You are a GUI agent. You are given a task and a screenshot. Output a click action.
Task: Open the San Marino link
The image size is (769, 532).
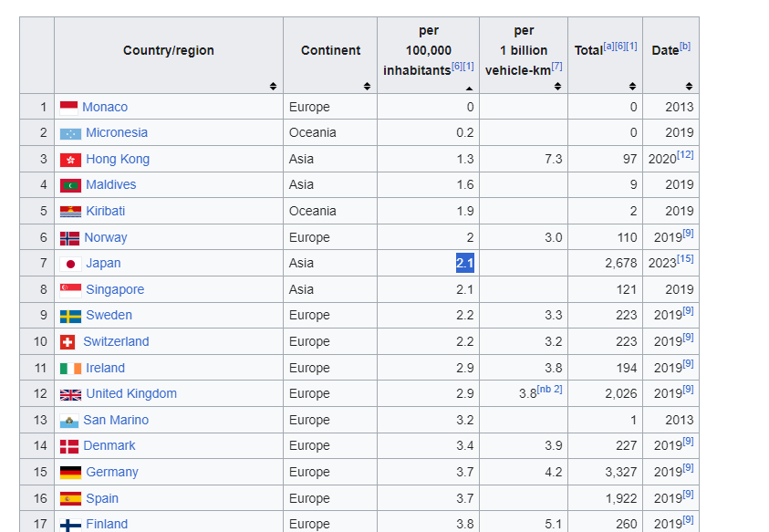(116, 420)
